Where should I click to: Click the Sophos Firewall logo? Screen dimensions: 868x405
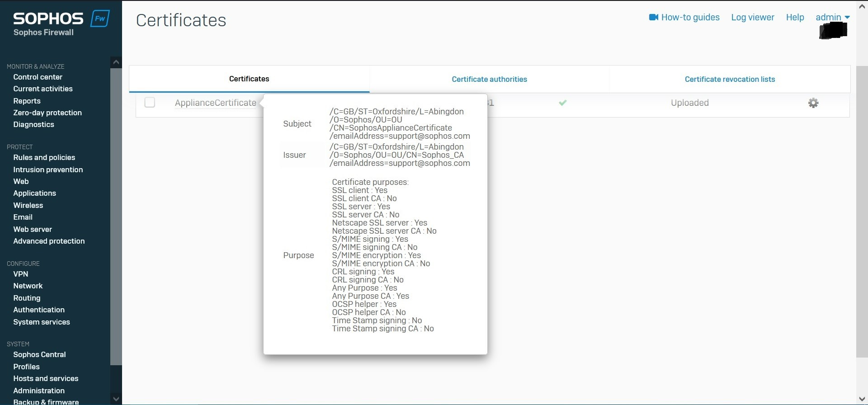tap(61, 23)
